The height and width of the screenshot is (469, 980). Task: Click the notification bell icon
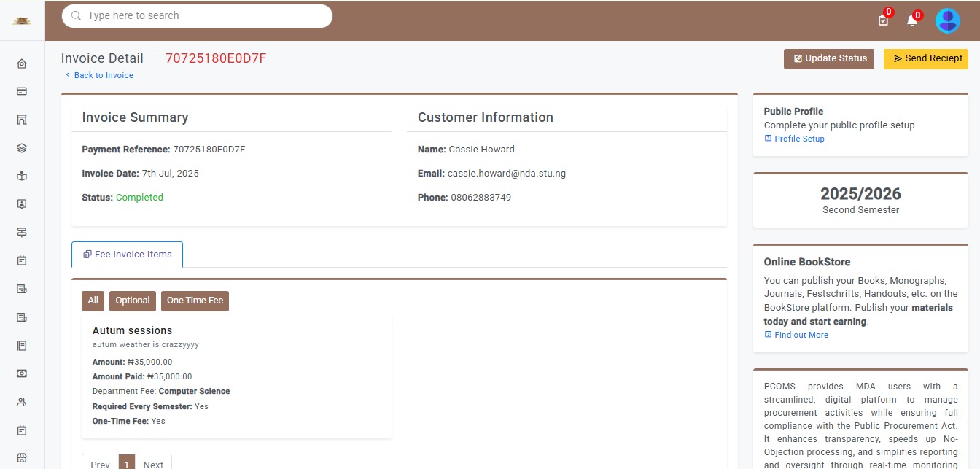point(911,20)
